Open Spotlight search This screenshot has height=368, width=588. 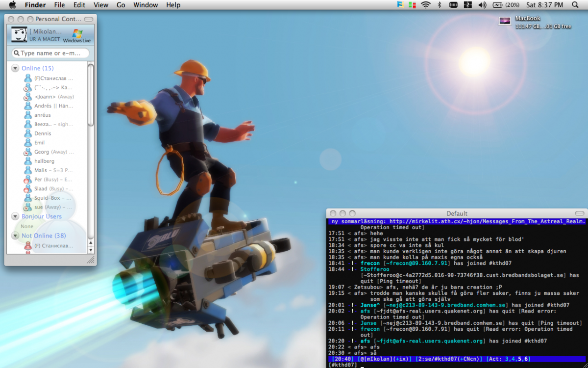pyautogui.click(x=575, y=5)
